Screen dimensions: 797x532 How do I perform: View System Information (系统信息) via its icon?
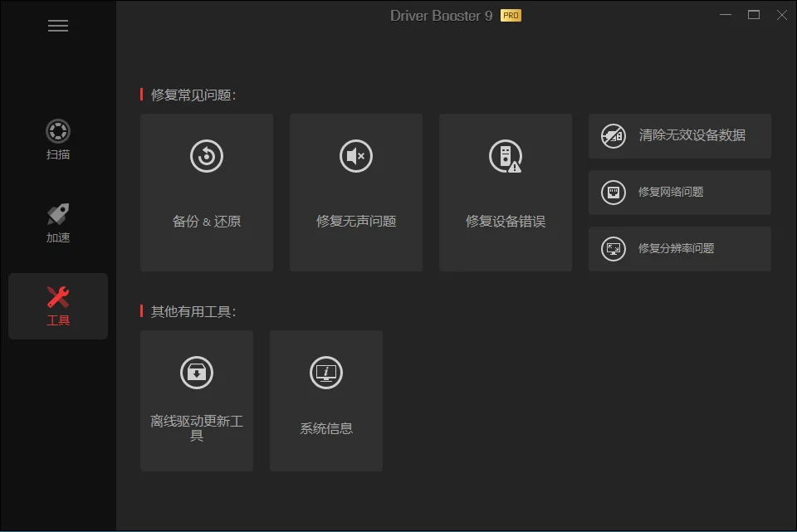pyautogui.click(x=325, y=373)
